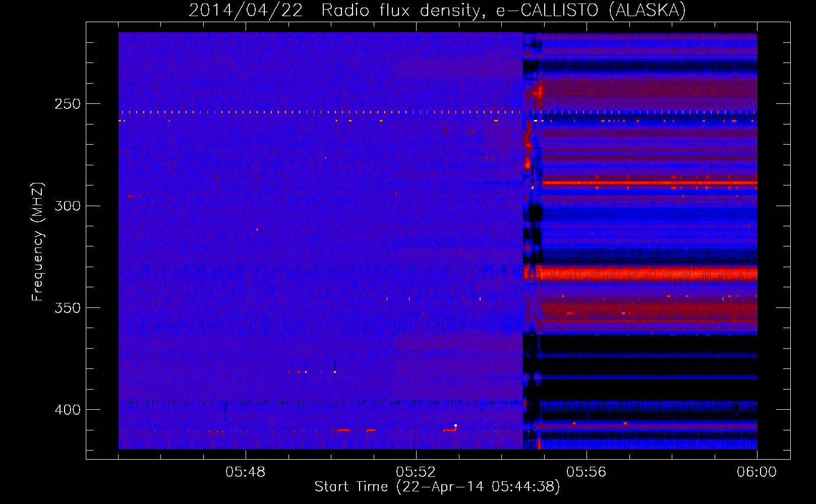
Task: Click the thin red line near 290 MHz
Action: (x=650, y=182)
